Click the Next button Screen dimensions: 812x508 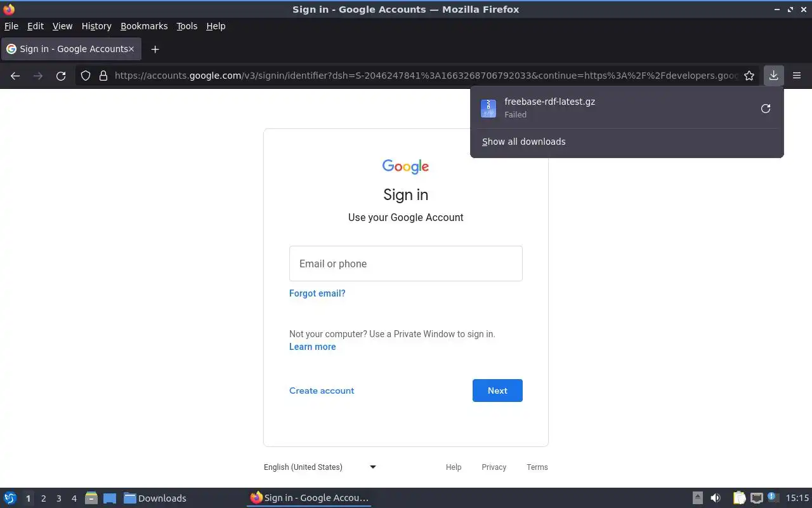pyautogui.click(x=497, y=391)
